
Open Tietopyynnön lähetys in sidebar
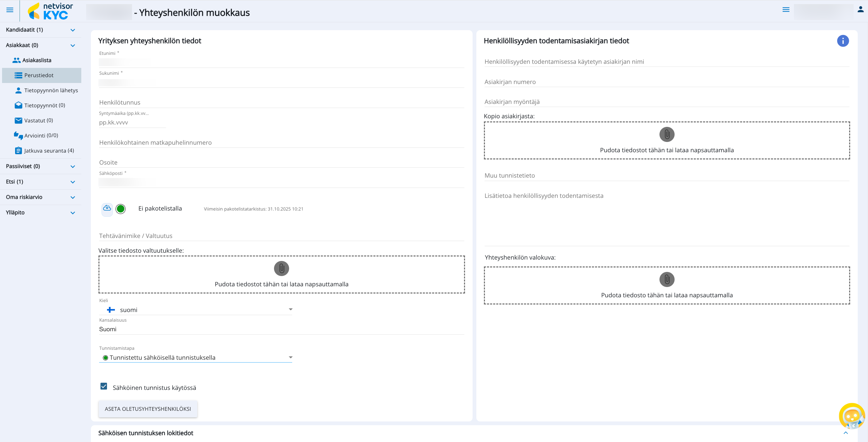51,91
